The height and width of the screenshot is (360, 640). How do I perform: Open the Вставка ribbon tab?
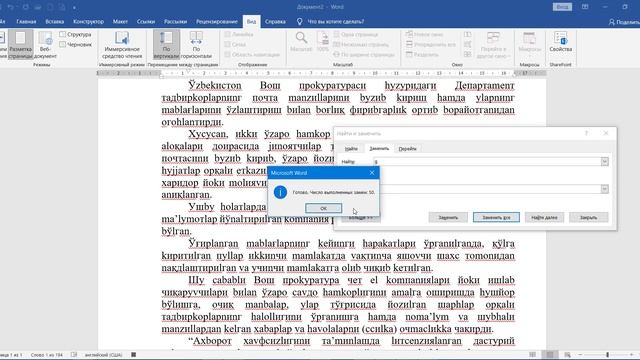(x=55, y=22)
